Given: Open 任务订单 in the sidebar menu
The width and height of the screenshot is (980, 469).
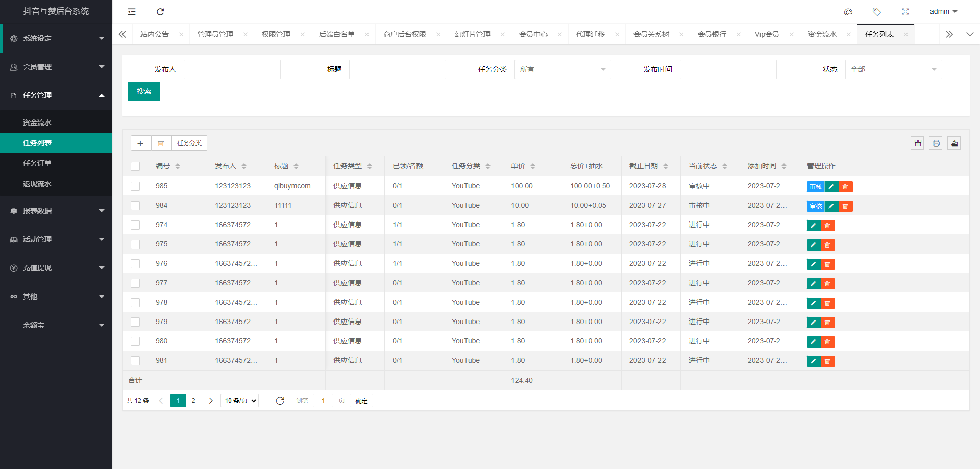Looking at the screenshot, I should 37,163.
